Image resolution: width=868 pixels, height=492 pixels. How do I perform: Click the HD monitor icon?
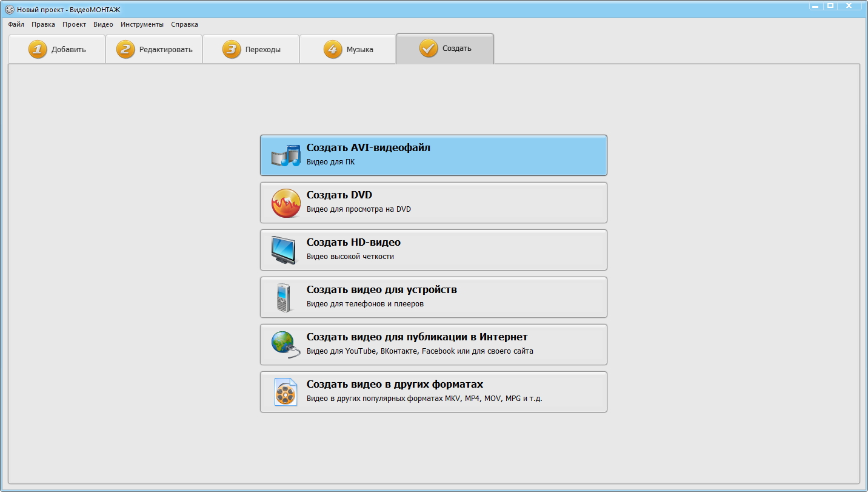(284, 250)
